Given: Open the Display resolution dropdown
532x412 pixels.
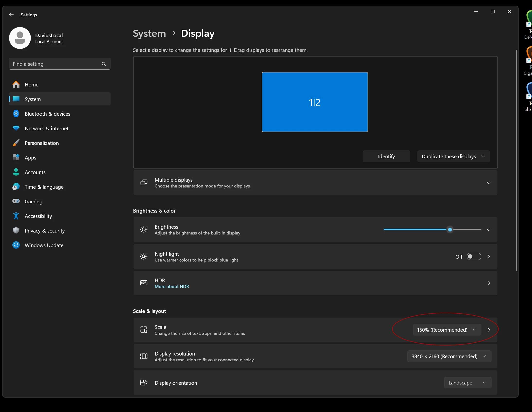Looking at the screenshot, I should 449,356.
